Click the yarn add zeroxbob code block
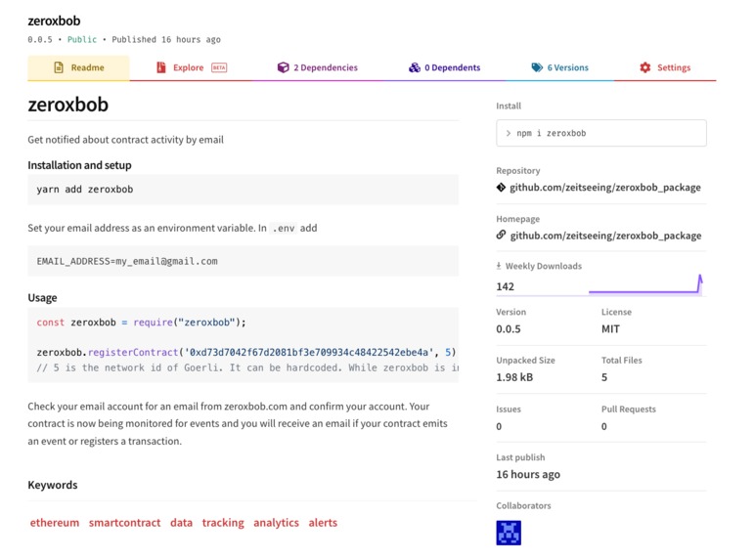Viewport: 754px width, 560px height. (243, 190)
